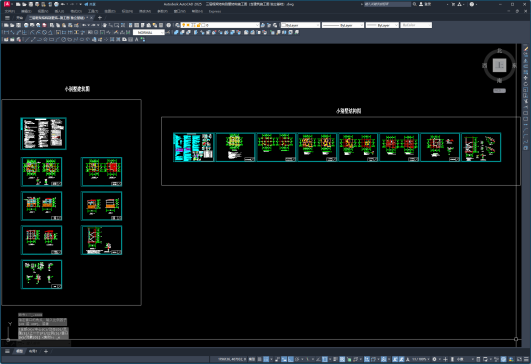Add a new layout with plus button
Image resolution: width=531 pixels, height=364 pixels.
coord(46,351)
